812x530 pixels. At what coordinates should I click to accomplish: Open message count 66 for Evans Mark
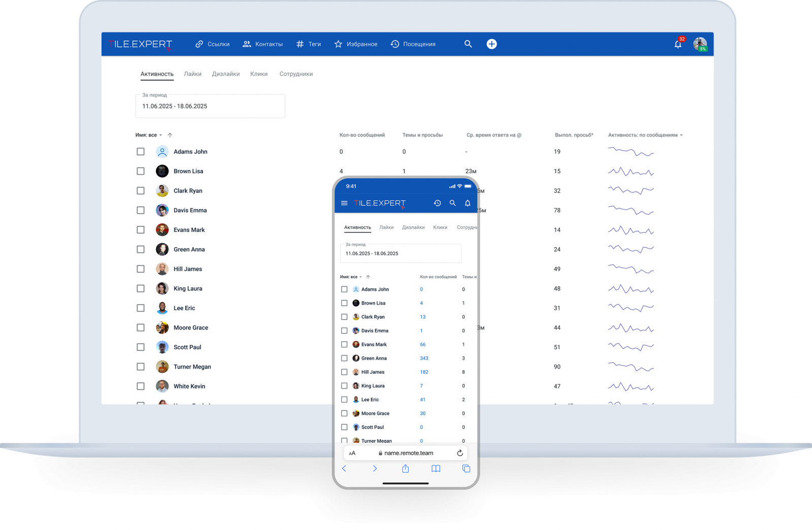point(423,345)
